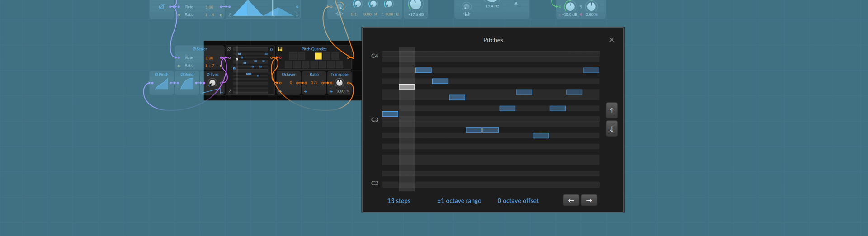868x236 pixels.
Task: Click the +17.6 dB value
Action: pos(416,14)
